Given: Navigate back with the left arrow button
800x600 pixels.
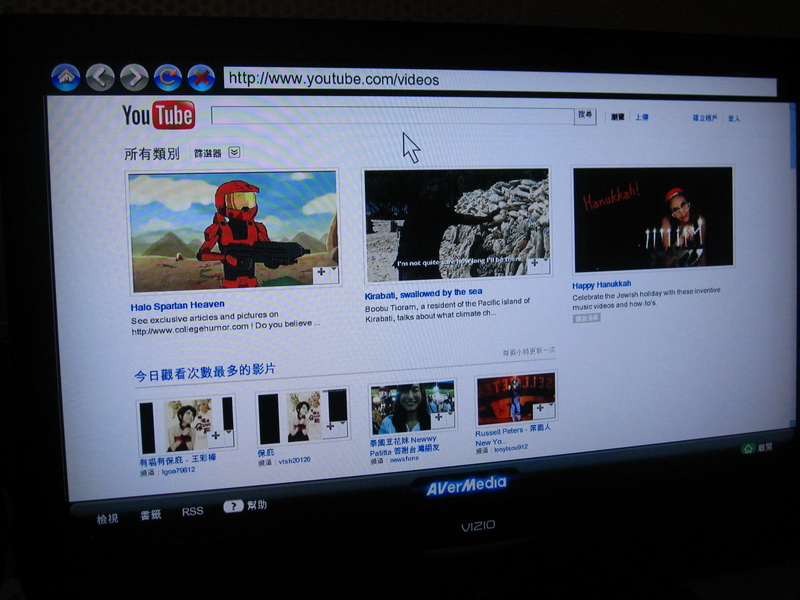Looking at the screenshot, I should coord(100,78).
